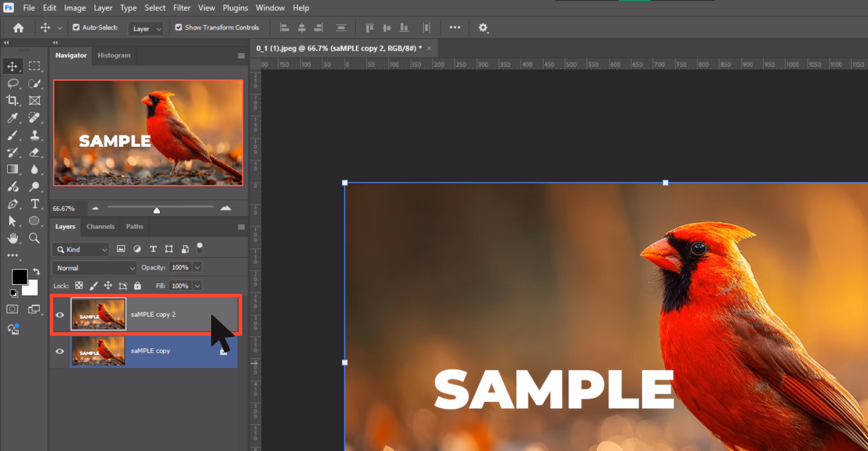Open the Opacity slider dropdown arrow

pyautogui.click(x=197, y=268)
